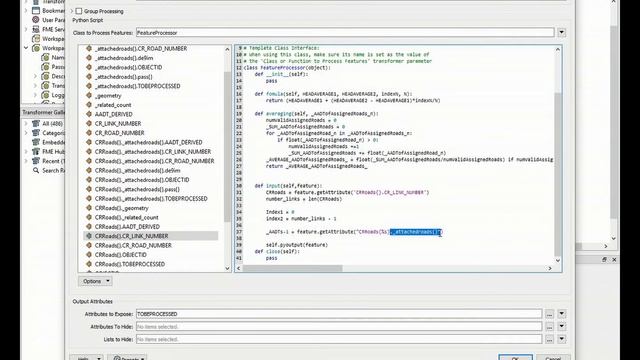
Task: Open Attributes to Expose dropdown arrow
Action: 562,314
